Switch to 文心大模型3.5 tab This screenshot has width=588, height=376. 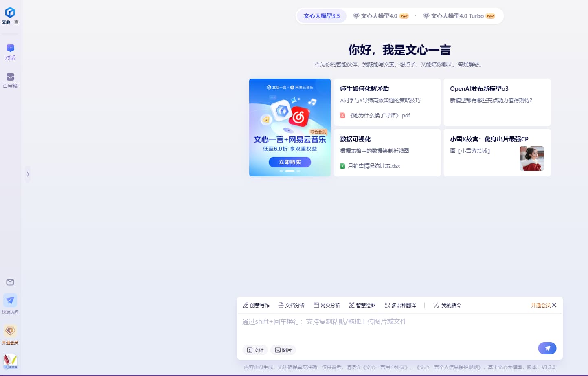point(321,16)
